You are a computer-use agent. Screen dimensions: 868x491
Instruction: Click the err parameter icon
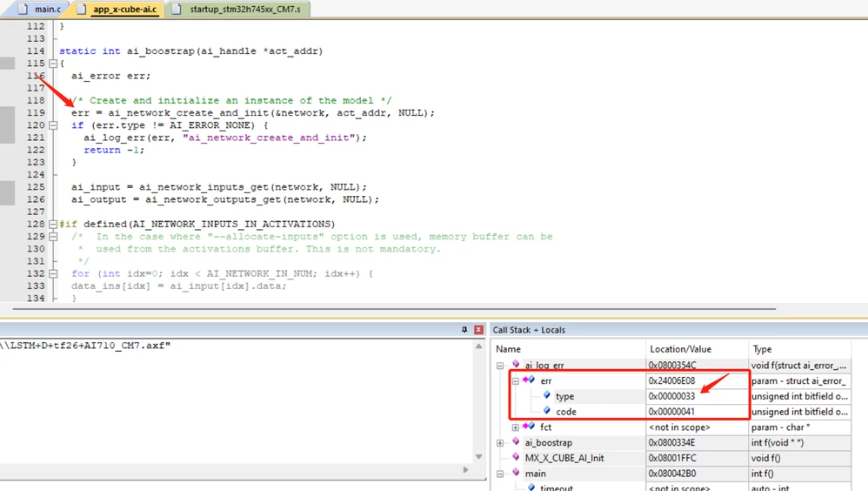coord(529,380)
